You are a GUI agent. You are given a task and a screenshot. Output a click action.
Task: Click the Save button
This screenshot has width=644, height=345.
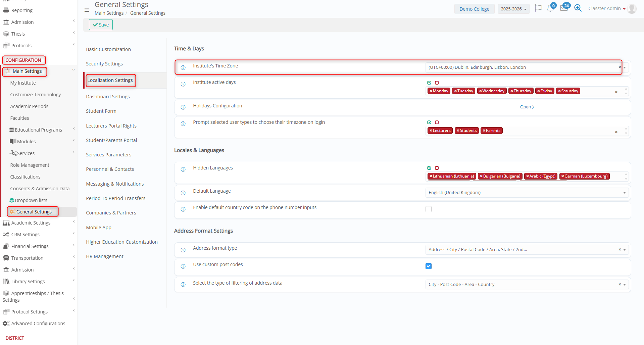tap(101, 25)
